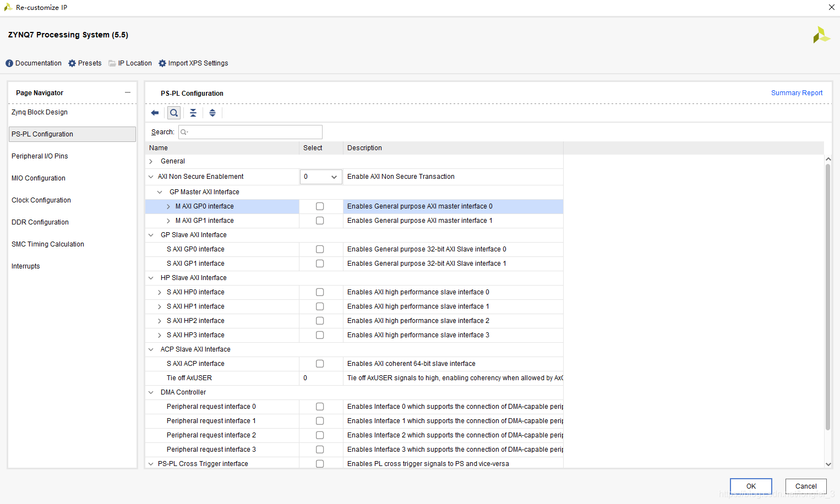The image size is (840, 504).
Task: Click the back arrow toolbar icon
Action: pos(155,113)
